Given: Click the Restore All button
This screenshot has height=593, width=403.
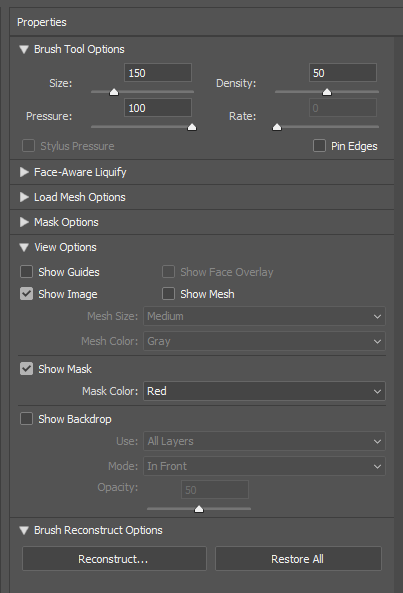Looking at the screenshot, I should [x=298, y=559].
